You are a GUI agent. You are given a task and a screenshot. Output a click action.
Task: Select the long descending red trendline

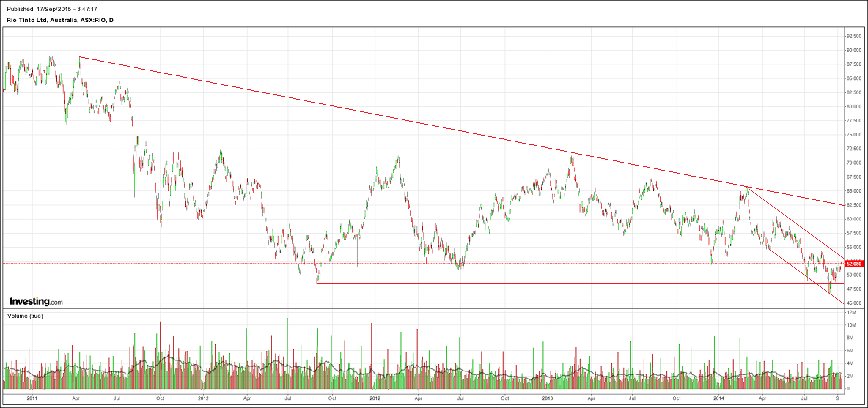367,116
